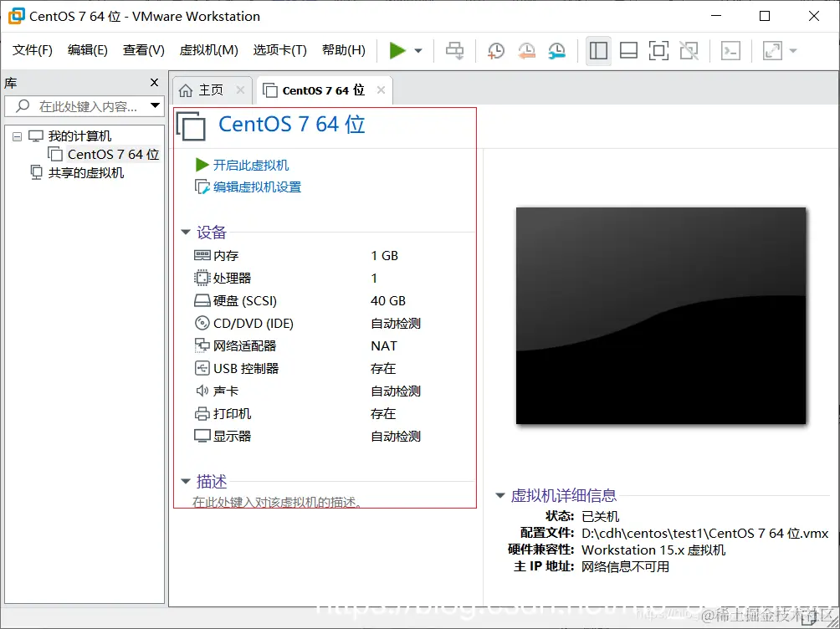This screenshot has width=840, height=629.
Task: Open the 选项卡(T) menu
Action: pos(280,50)
